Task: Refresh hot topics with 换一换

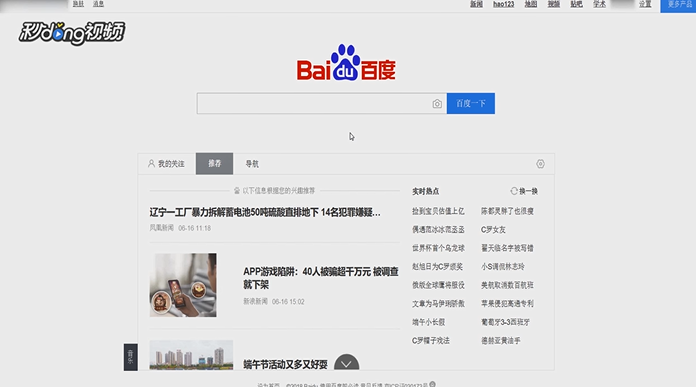Action: click(524, 191)
